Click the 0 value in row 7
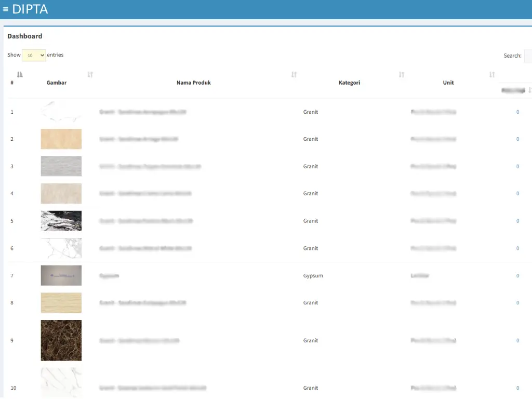This screenshot has width=532, height=399. click(517, 276)
